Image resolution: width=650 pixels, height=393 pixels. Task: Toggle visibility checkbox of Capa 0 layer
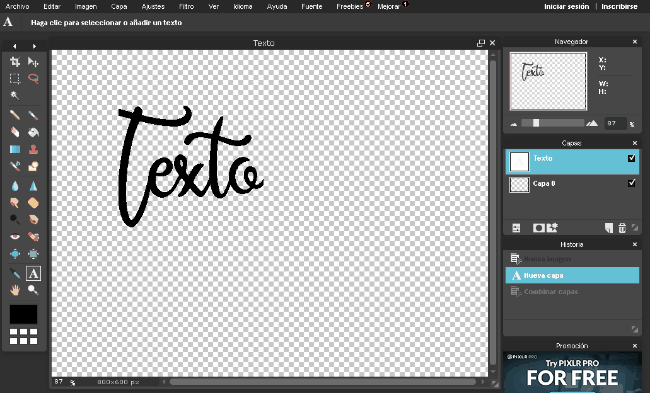tap(631, 183)
